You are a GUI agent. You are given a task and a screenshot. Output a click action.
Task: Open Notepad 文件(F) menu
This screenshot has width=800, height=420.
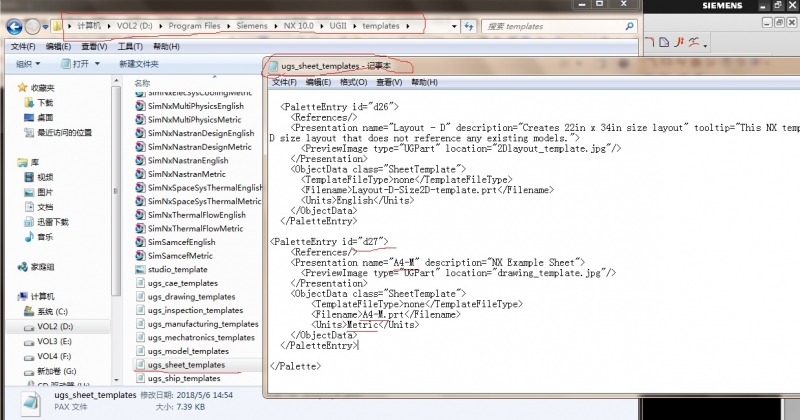pyautogui.click(x=284, y=82)
